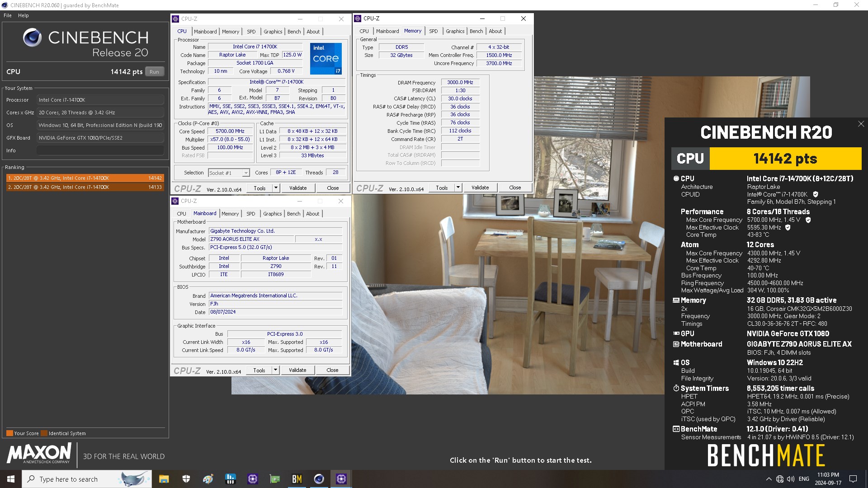Open Memory tab in CPU-Z CPU window

tap(231, 32)
